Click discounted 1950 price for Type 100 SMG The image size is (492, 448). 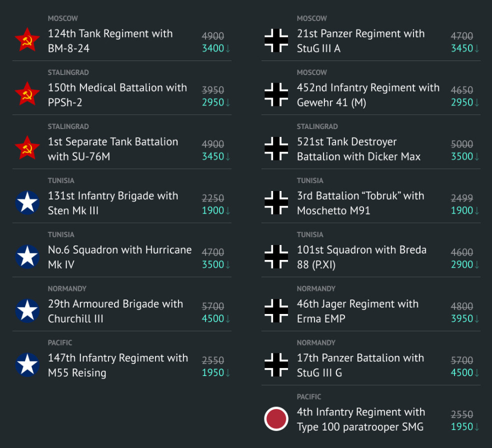(x=462, y=426)
